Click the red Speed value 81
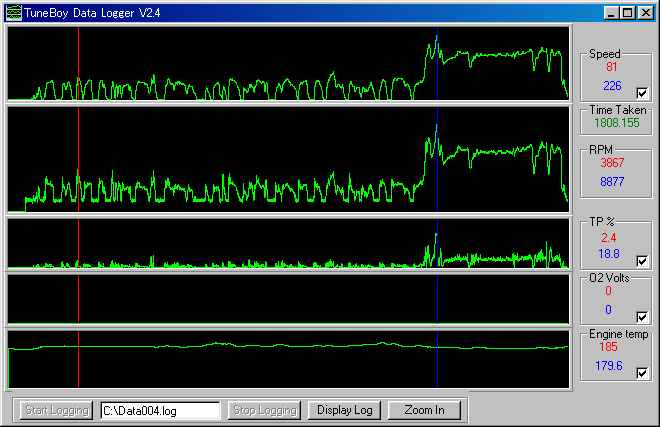This screenshot has width=660, height=427. pyautogui.click(x=612, y=67)
